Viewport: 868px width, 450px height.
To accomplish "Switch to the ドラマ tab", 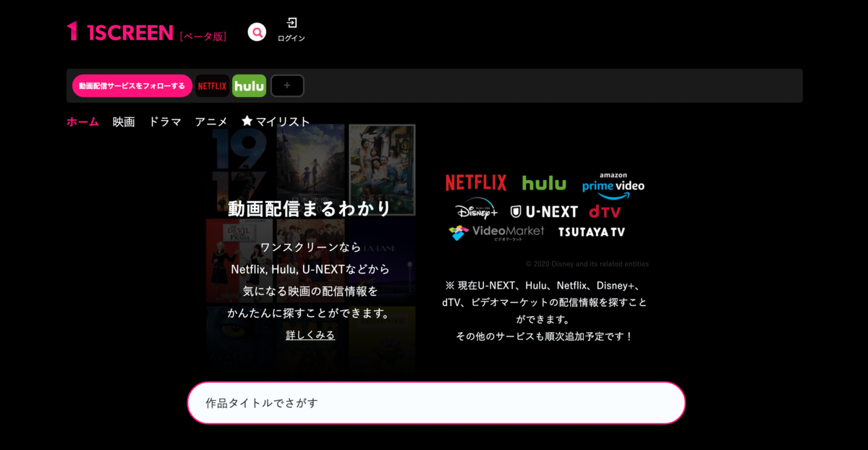I will (x=165, y=122).
